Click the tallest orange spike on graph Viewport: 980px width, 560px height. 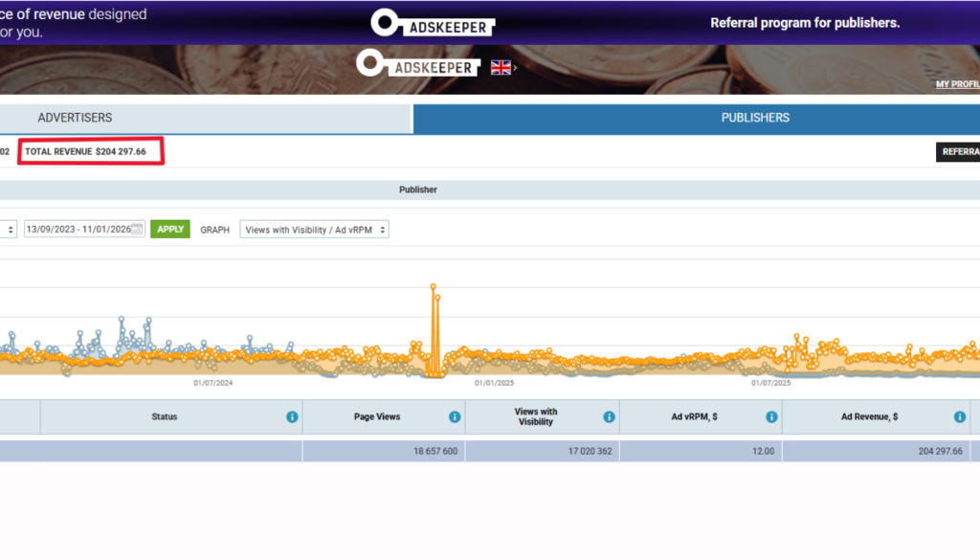[x=433, y=287]
